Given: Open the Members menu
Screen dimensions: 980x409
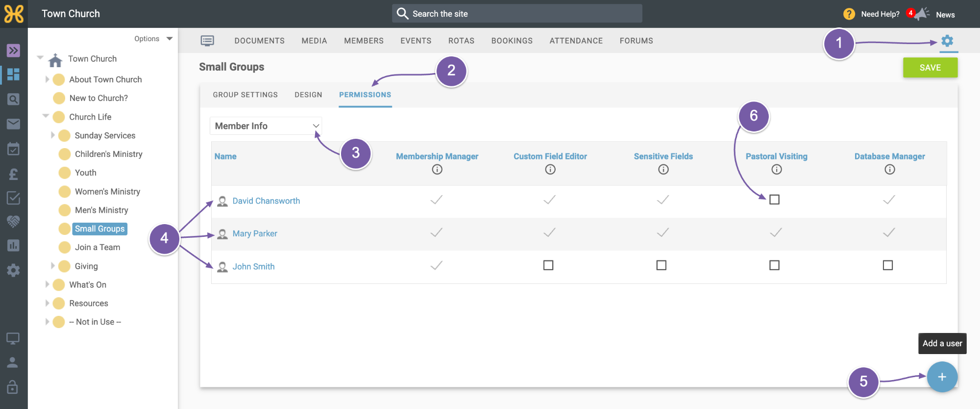Looking at the screenshot, I should click(x=364, y=41).
